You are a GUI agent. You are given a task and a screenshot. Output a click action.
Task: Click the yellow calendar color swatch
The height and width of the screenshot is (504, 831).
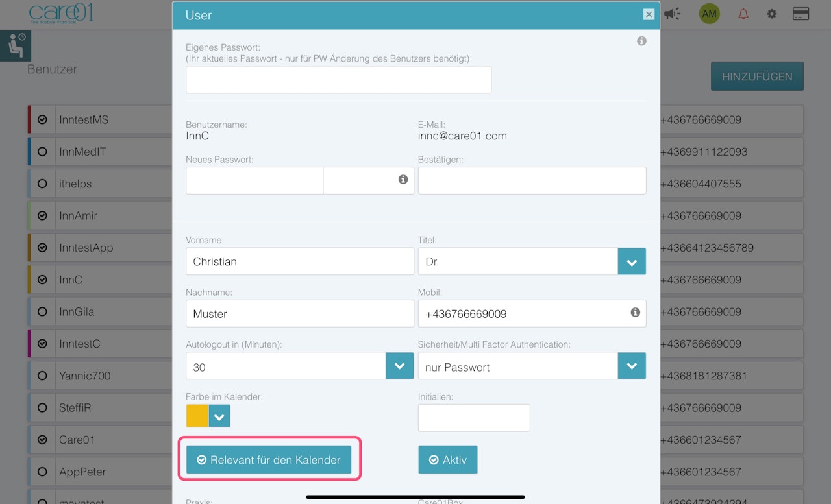click(197, 416)
